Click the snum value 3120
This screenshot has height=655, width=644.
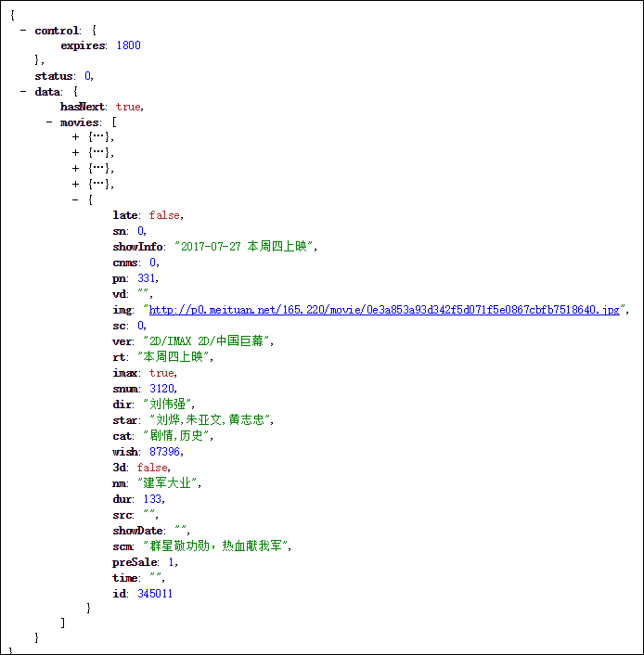[161, 389]
